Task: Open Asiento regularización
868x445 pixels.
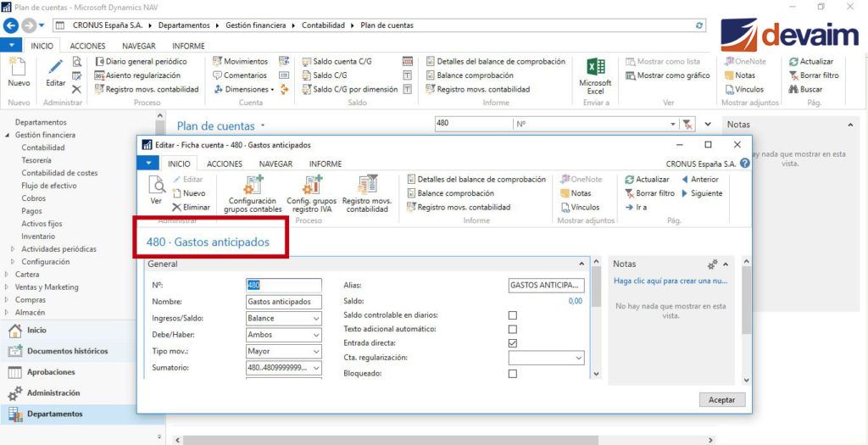Action: tap(138, 75)
